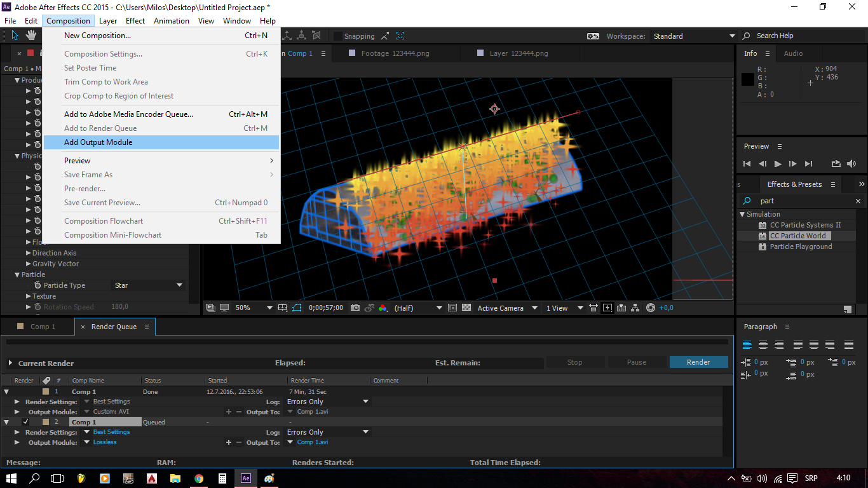Open the Lossless output module link
The image size is (868, 488).
(x=105, y=442)
